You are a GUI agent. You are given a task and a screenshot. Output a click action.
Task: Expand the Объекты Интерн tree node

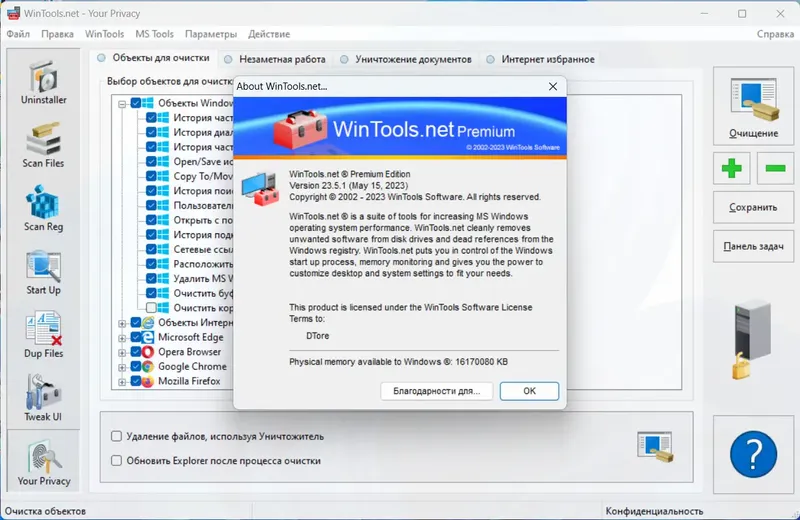click(122, 324)
